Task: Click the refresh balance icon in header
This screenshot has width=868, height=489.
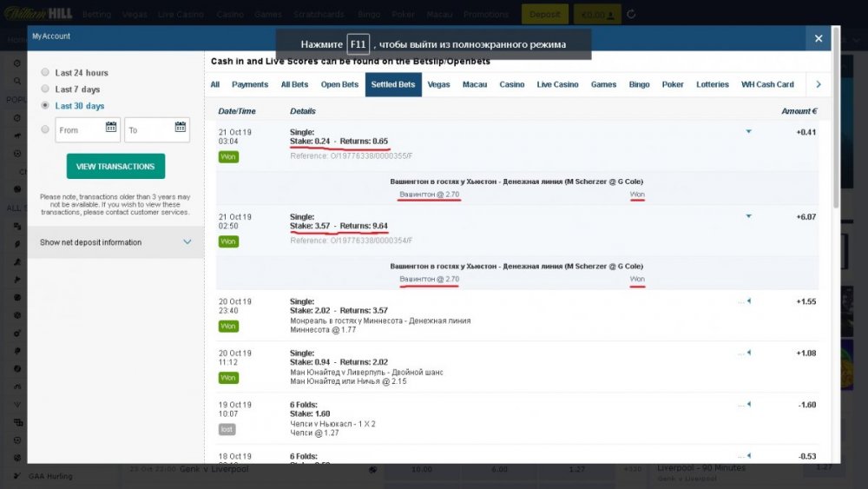Action: coord(631,15)
